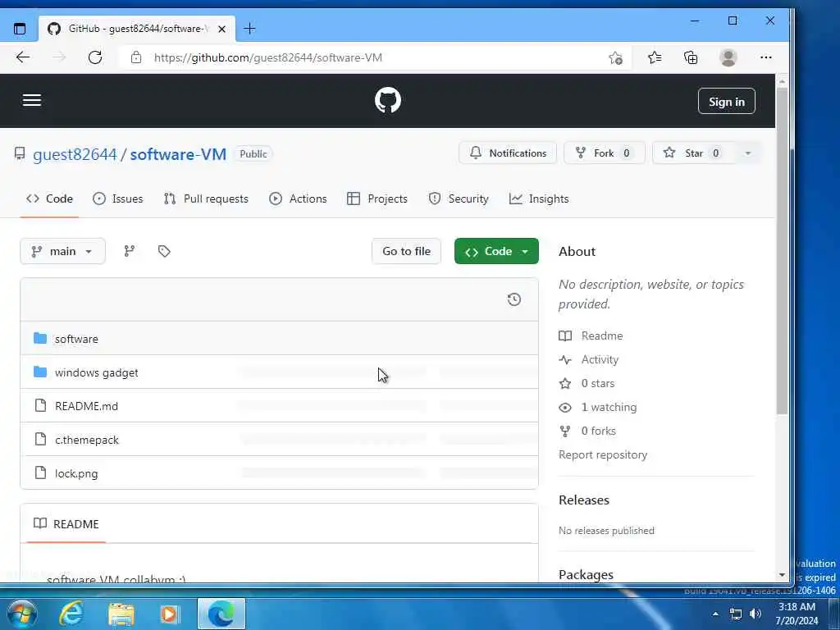Switch to the Projects tab
The height and width of the screenshot is (630, 840).
[377, 199]
